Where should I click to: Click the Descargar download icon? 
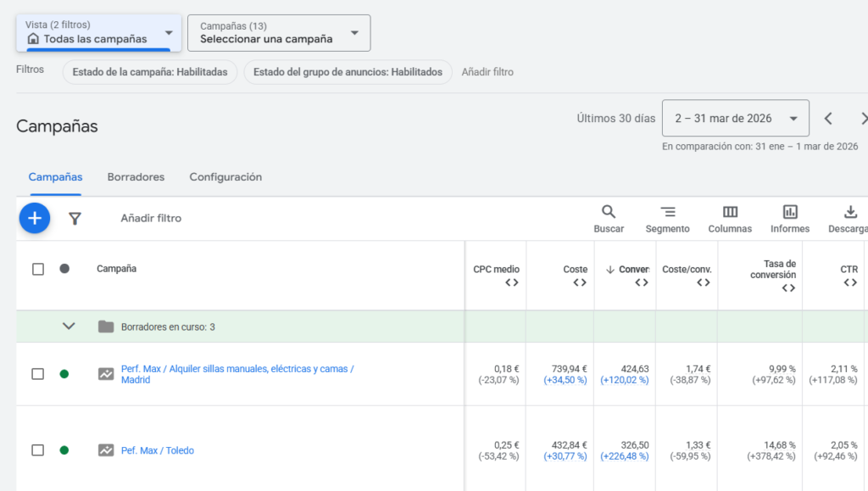850,212
